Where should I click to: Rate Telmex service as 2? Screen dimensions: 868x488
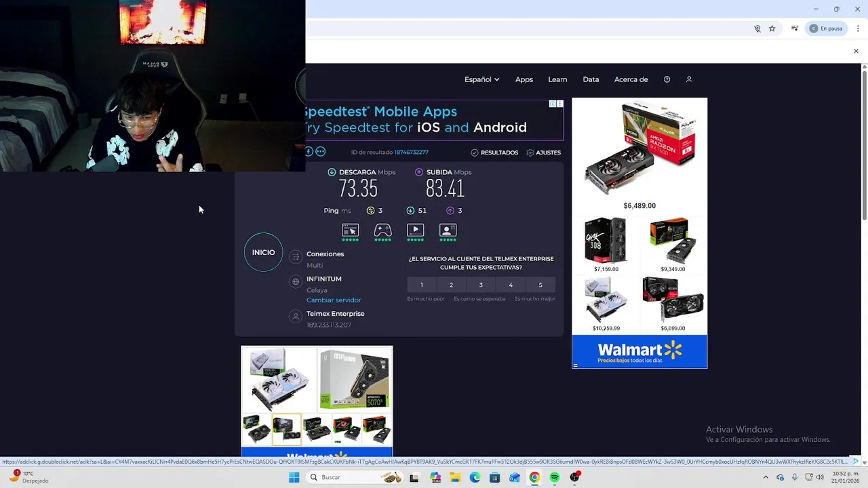pyautogui.click(x=451, y=285)
